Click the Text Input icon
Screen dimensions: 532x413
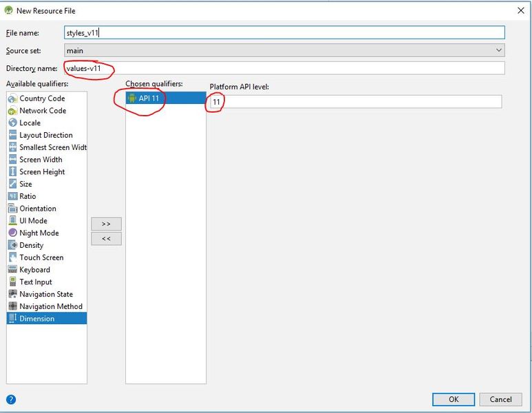(12, 282)
